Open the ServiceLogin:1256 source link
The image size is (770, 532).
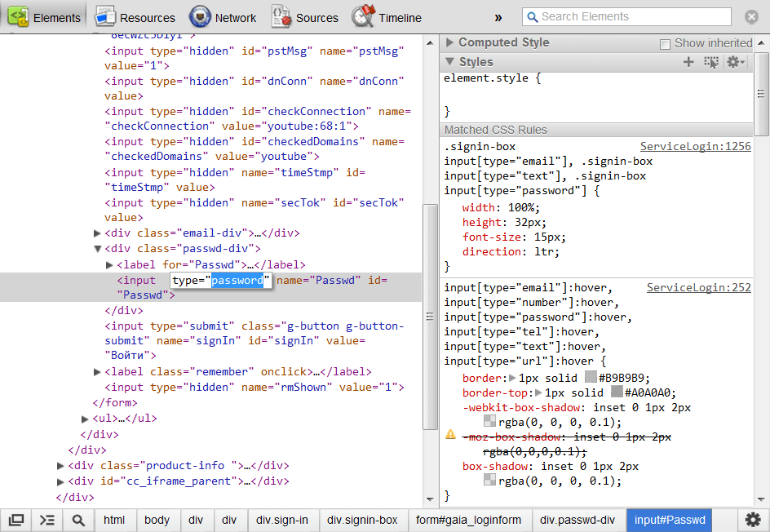[695, 147]
